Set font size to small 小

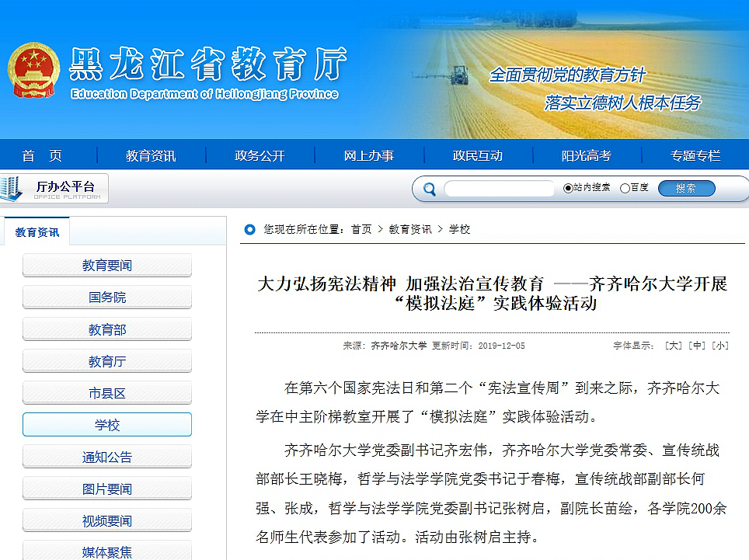point(720,346)
